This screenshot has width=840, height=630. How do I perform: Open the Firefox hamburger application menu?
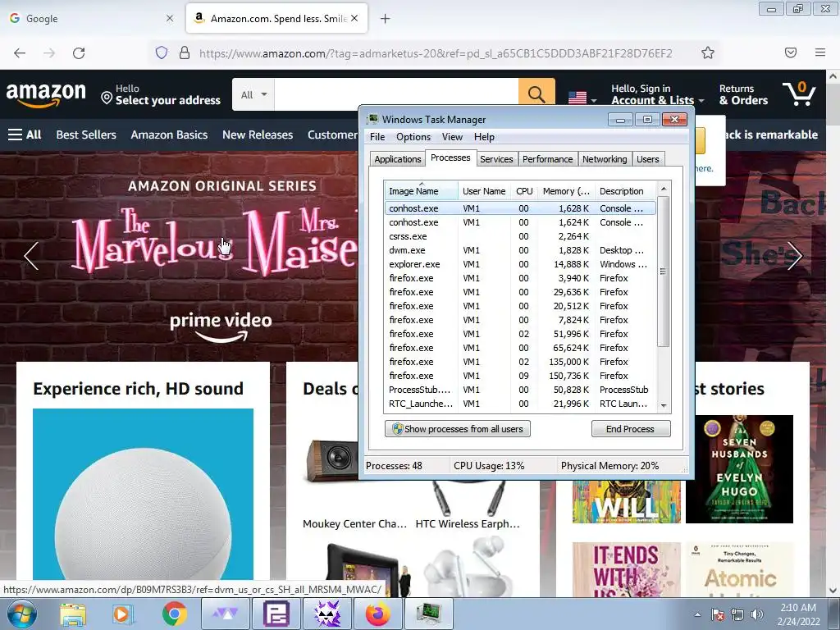click(820, 52)
